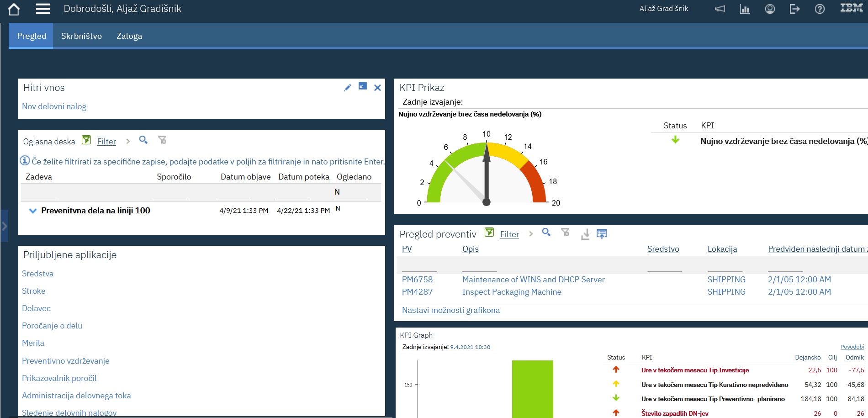This screenshot has width=868, height=418.
Task: Toggle filter row in Oglasna deska
Action: click(x=86, y=140)
